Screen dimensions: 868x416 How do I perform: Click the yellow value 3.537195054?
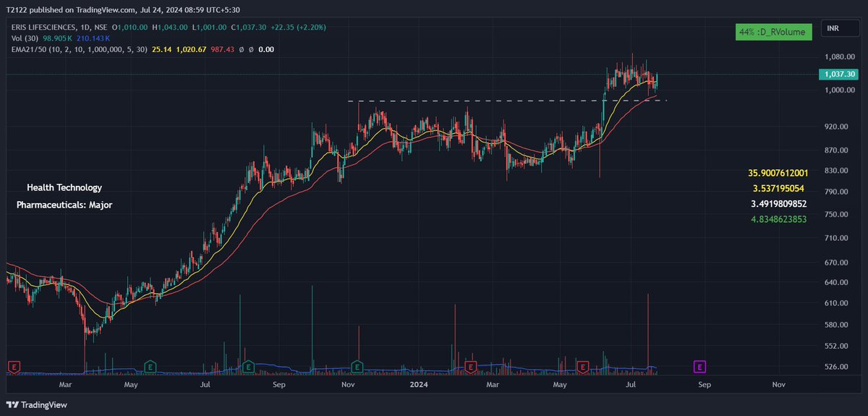(778, 188)
